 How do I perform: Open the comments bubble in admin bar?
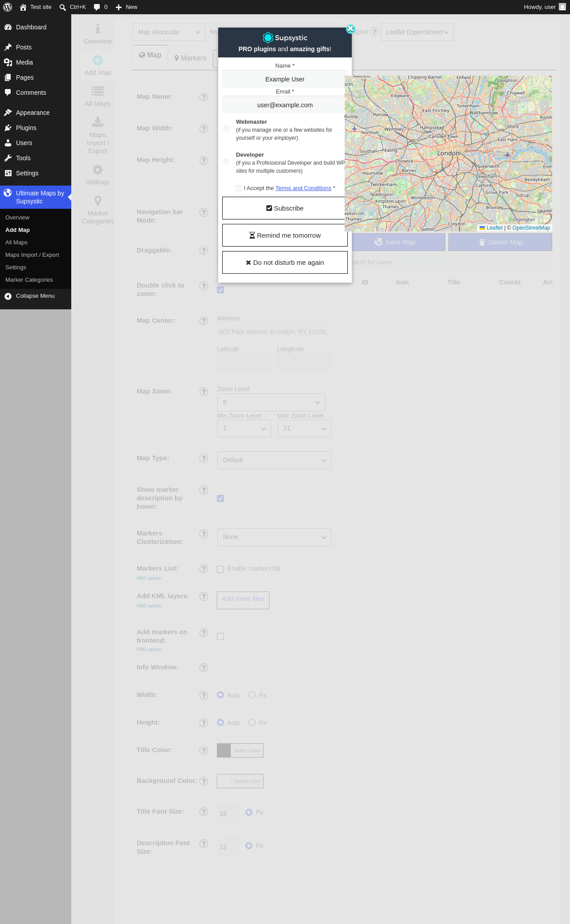pyautogui.click(x=101, y=7)
